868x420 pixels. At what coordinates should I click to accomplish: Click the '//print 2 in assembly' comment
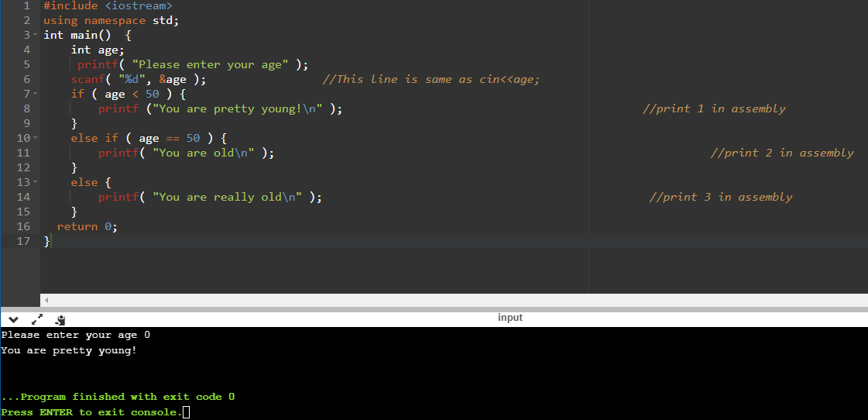tap(781, 153)
